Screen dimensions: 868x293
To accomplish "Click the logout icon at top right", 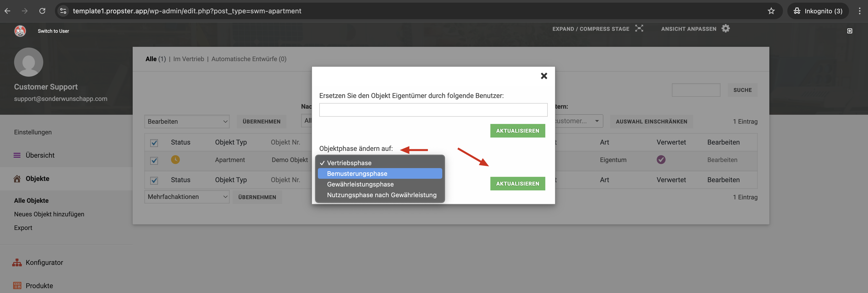I will pyautogui.click(x=850, y=31).
